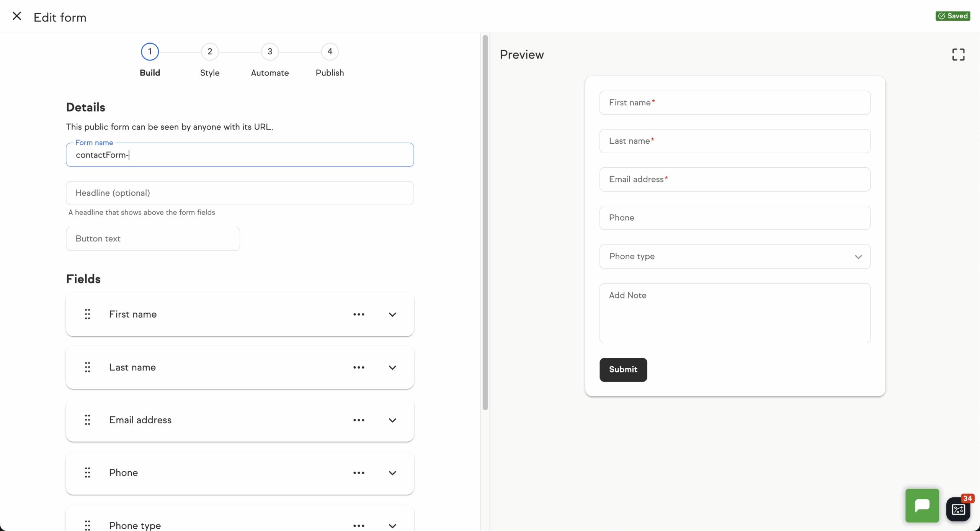Click the vertical scrollbar of the builder panel
Image resolution: width=980 pixels, height=531 pixels.
click(x=485, y=222)
